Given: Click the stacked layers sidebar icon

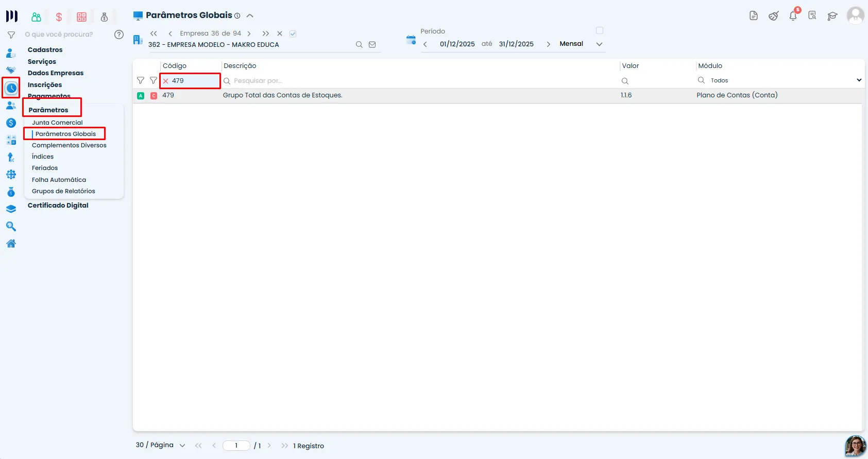Looking at the screenshot, I should point(11,209).
